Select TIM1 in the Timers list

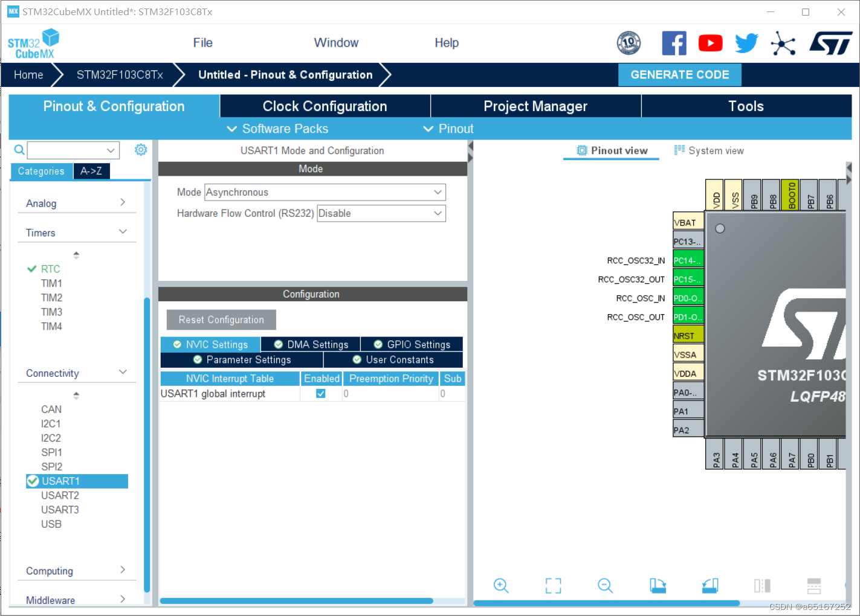[51, 283]
